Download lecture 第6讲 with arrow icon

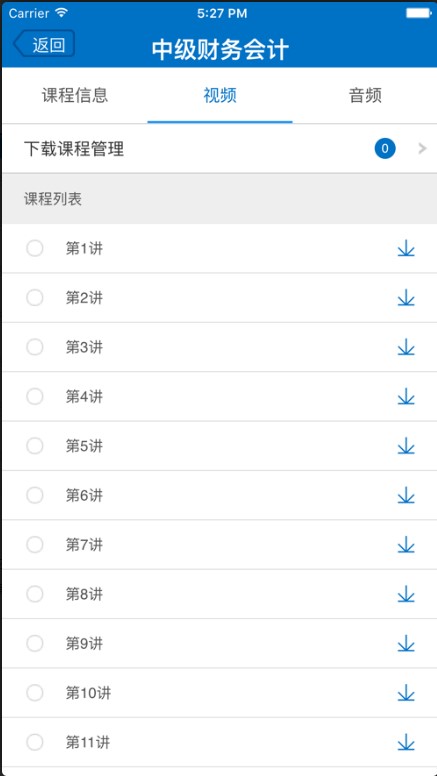click(406, 495)
